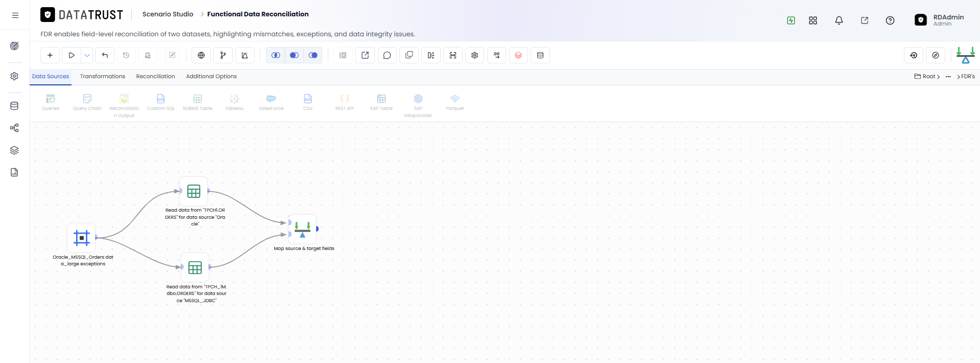Select the Custom SQL data source
Screen dimensions: 980x363
point(161,102)
